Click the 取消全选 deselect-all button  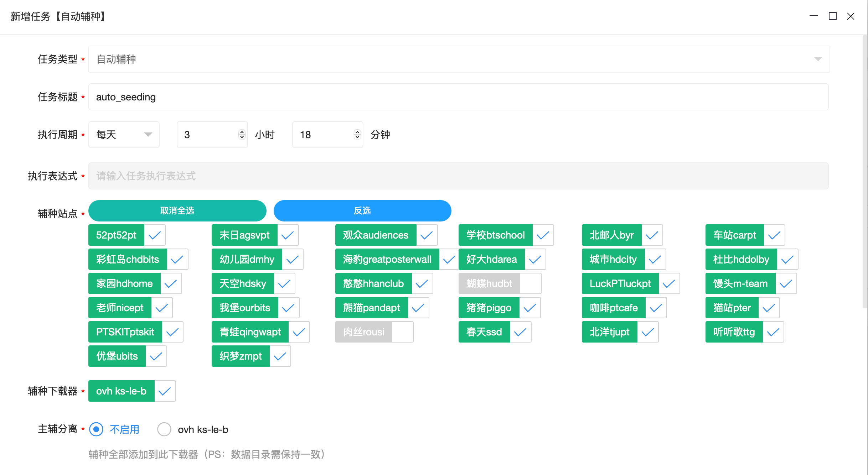pos(177,210)
